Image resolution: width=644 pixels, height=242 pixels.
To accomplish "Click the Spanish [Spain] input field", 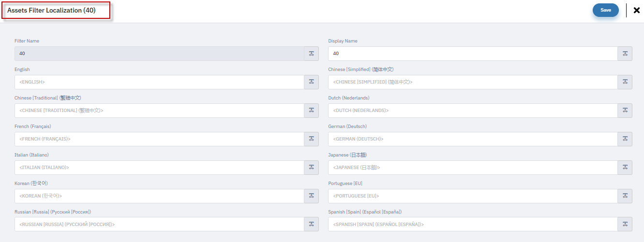I will tap(472, 224).
